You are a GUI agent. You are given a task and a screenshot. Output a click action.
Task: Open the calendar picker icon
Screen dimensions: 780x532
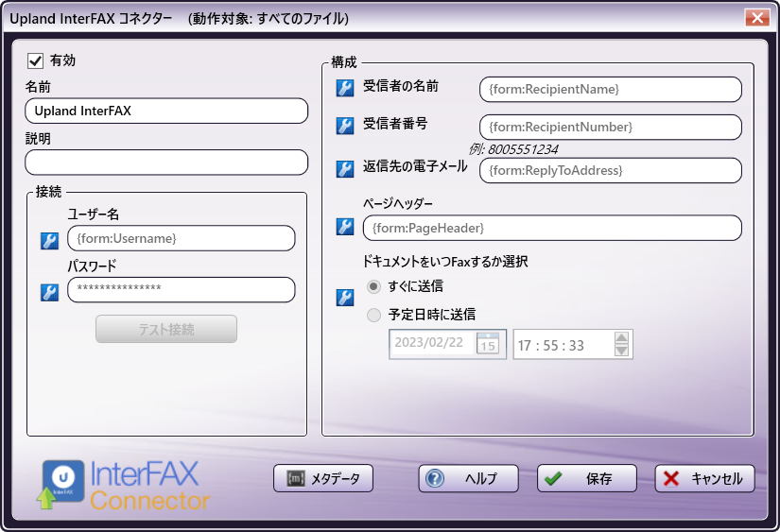488,344
